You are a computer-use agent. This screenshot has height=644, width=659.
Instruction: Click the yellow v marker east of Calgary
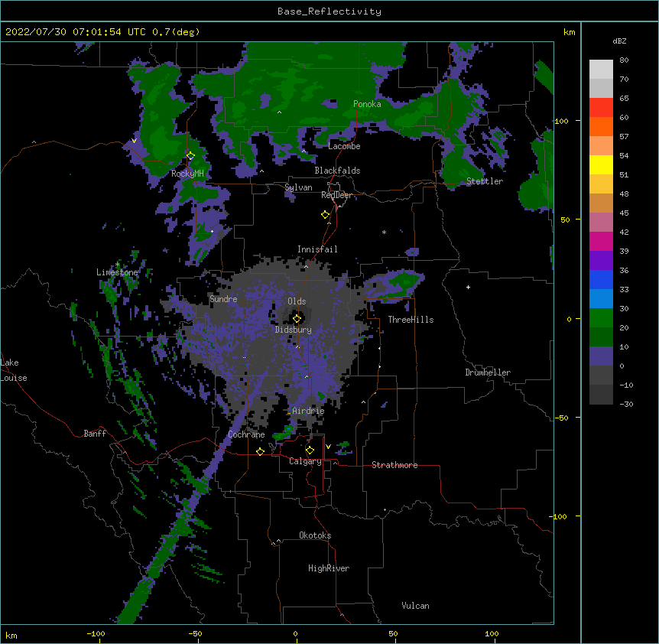pos(328,447)
